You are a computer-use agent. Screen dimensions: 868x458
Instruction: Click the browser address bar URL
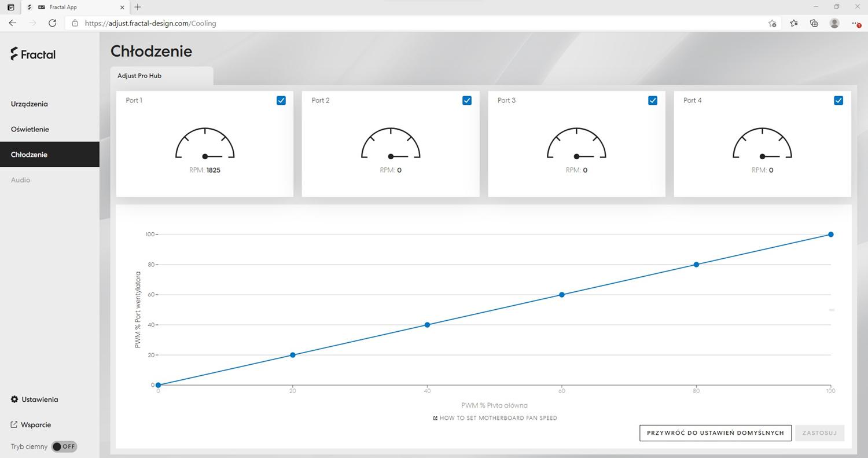click(150, 23)
